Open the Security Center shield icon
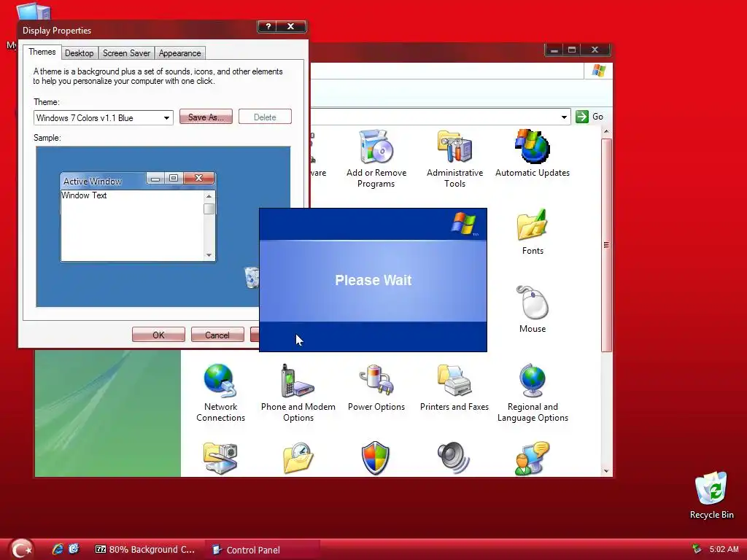 (376, 458)
